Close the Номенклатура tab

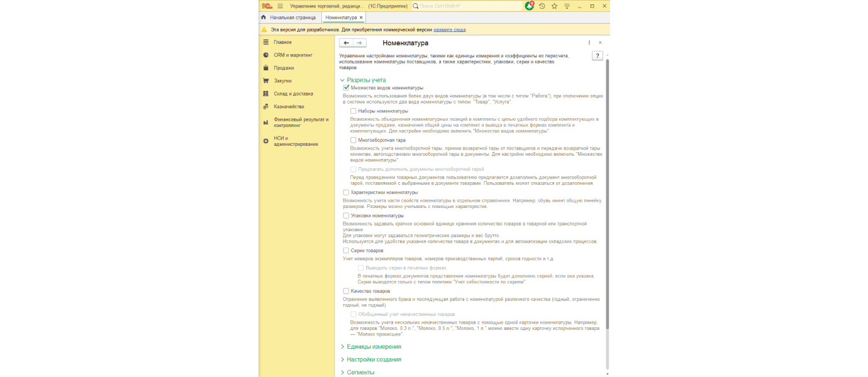[x=361, y=18]
